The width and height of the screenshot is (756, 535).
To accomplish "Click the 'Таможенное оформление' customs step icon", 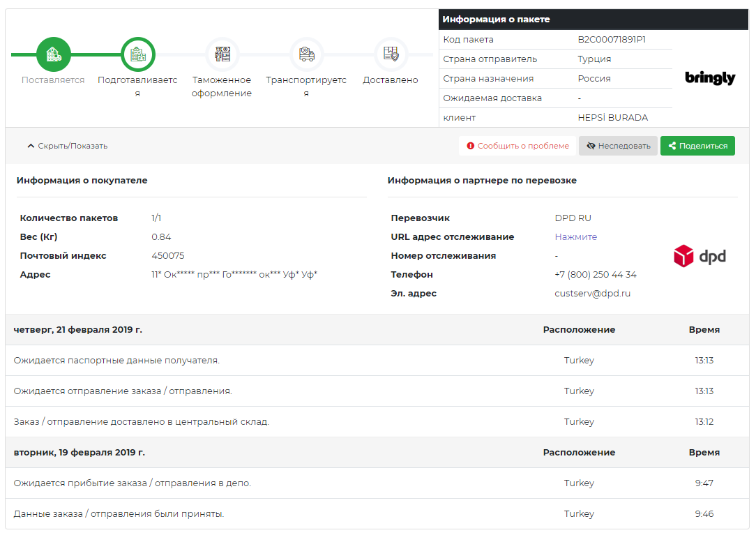I will (x=222, y=54).
